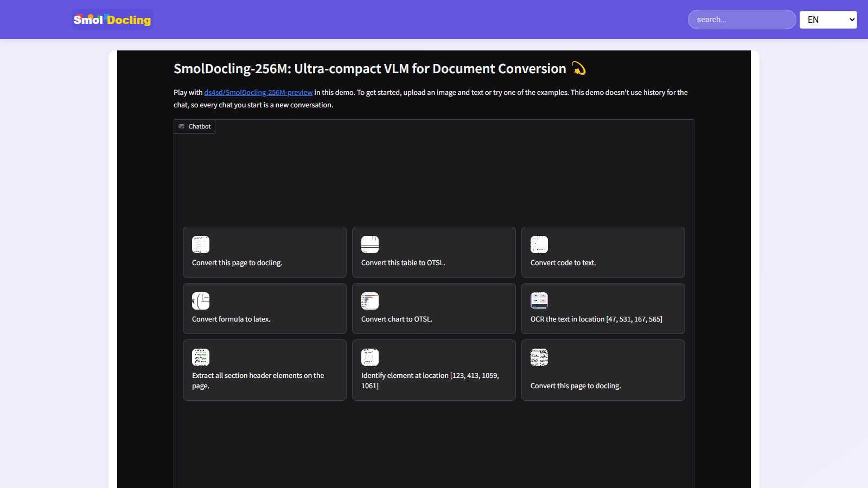Click the SmolDocling-256M page heading text
This screenshot has width=868, height=488.
369,69
